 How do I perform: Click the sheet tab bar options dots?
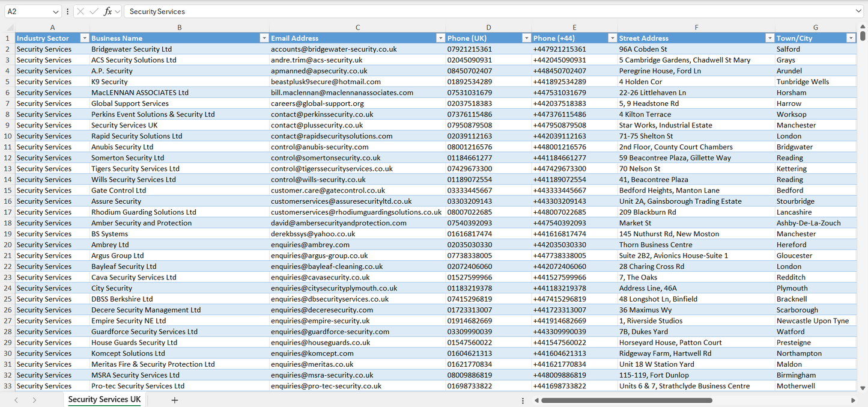pyautogui.click(x=523, y=400)
